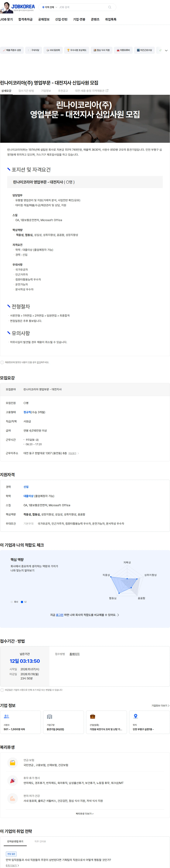Screen dimensions: 170x868
Task: Switch to the 접수기간·방법 tab
Action: point(26,91)
